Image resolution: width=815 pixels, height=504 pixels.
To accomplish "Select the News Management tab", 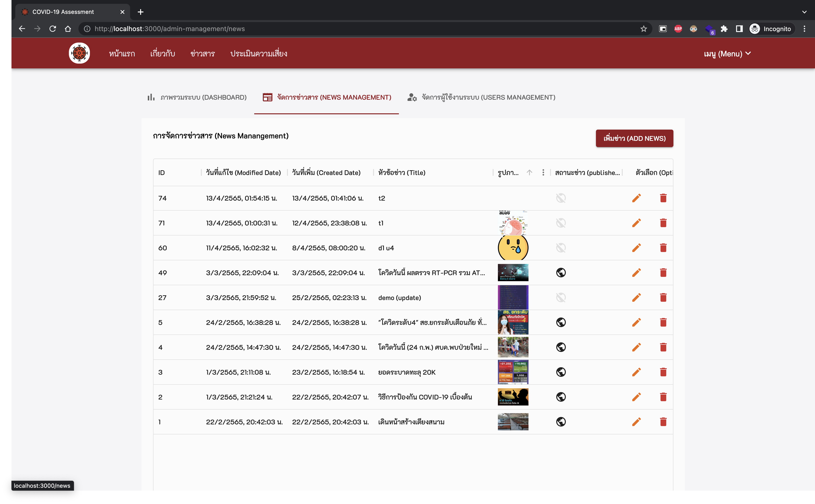I will [x=327, y=97].
